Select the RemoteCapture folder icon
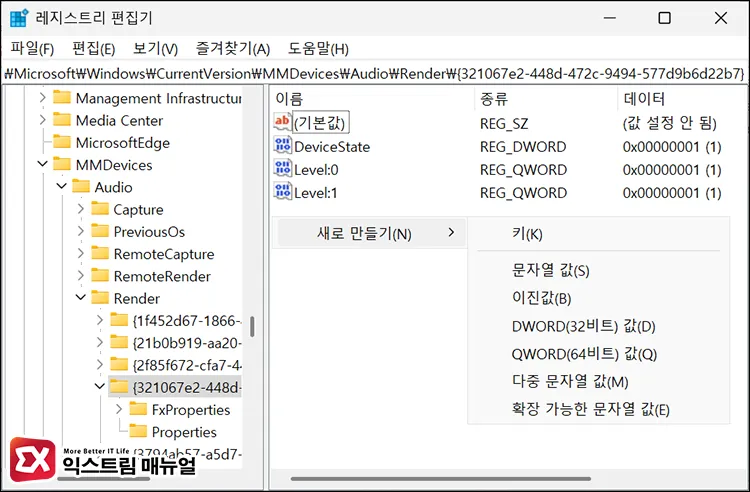 pyautogui.click(x=100, y=253)
